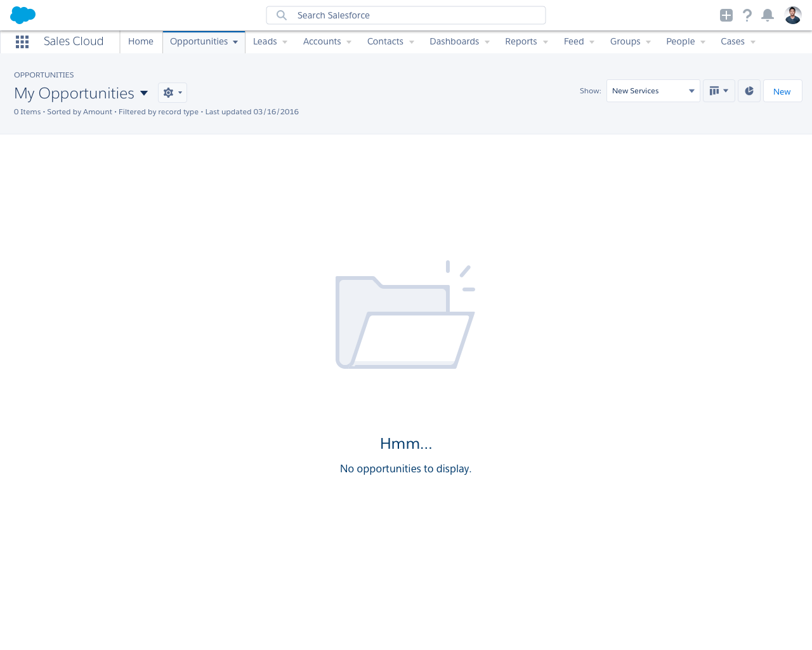Image resolution: width=812 pixels, height=650 pixels.
Task: Click the OPPORTUNITIES breadcrumb label
Action: click(x=43, y=74)
